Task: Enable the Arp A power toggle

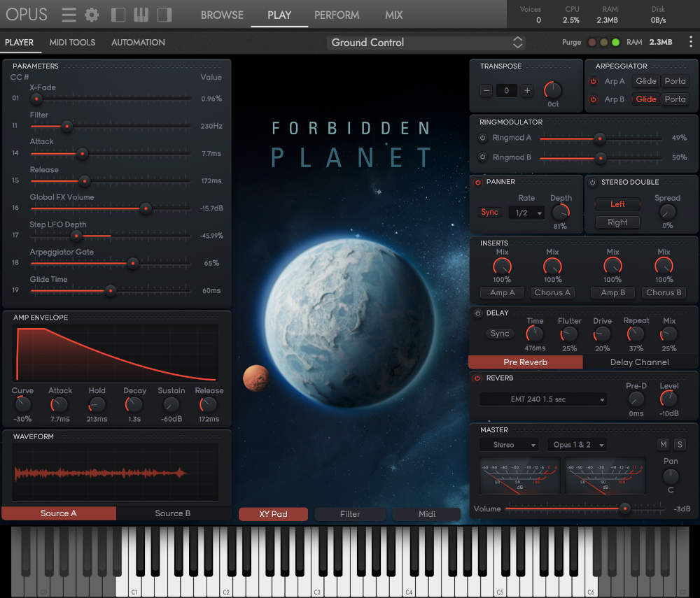Action: [x=594, y=80]
